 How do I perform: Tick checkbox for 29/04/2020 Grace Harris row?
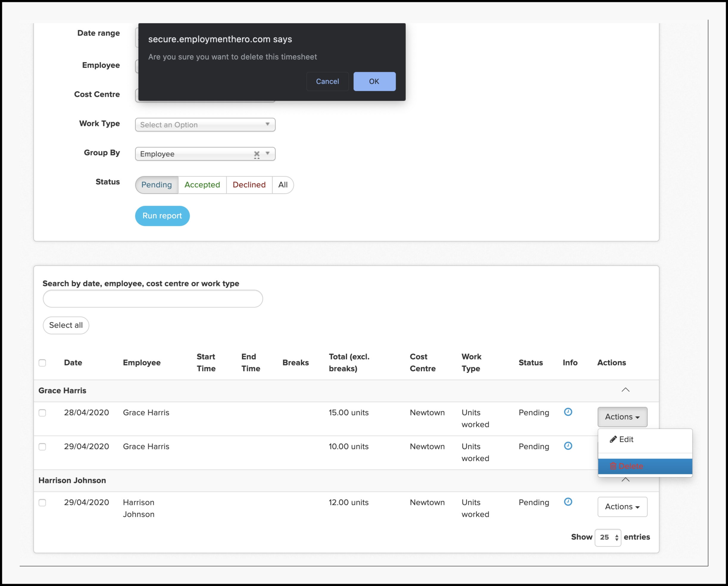point(42,446)
